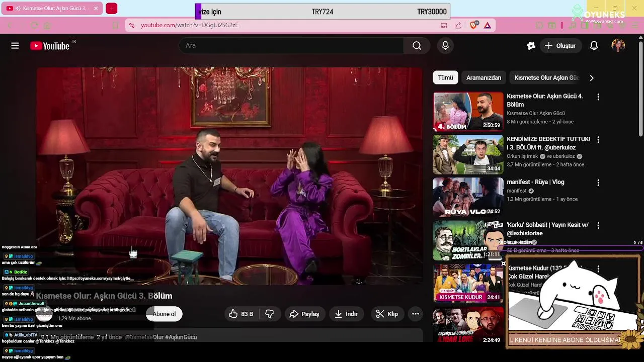Click the search magnifier button
This screenshot has height=362, width=644.
point(417,46)
